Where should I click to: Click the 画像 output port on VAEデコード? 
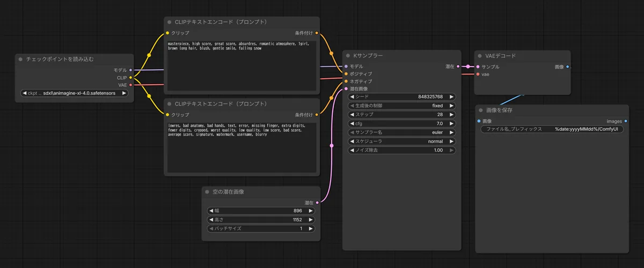point(568,66)
